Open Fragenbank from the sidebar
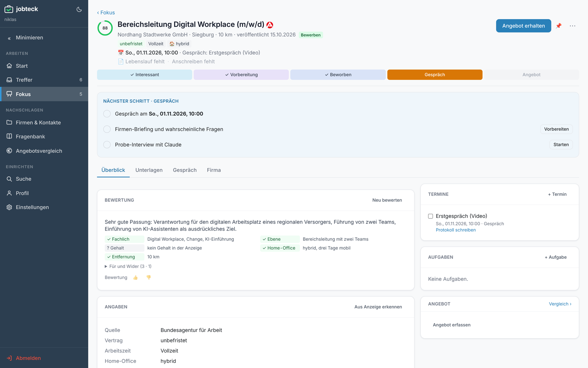The image size is (588, 368). (x=44, y=137)
